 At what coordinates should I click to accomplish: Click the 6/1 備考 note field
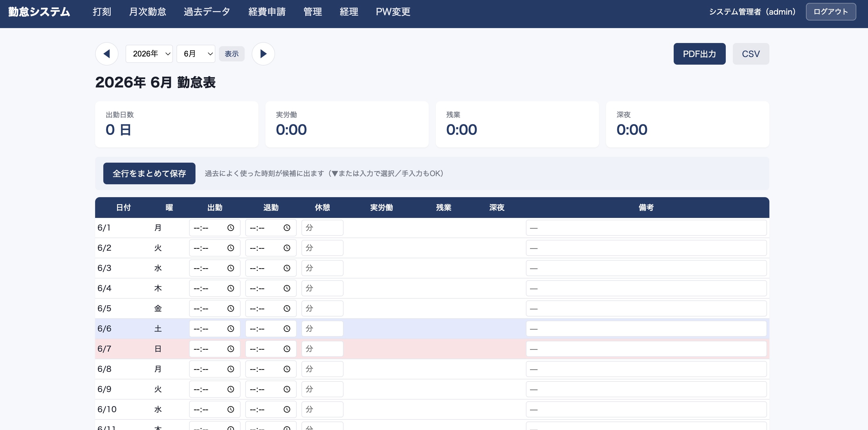pyautogui.click(x=646, y=228)
